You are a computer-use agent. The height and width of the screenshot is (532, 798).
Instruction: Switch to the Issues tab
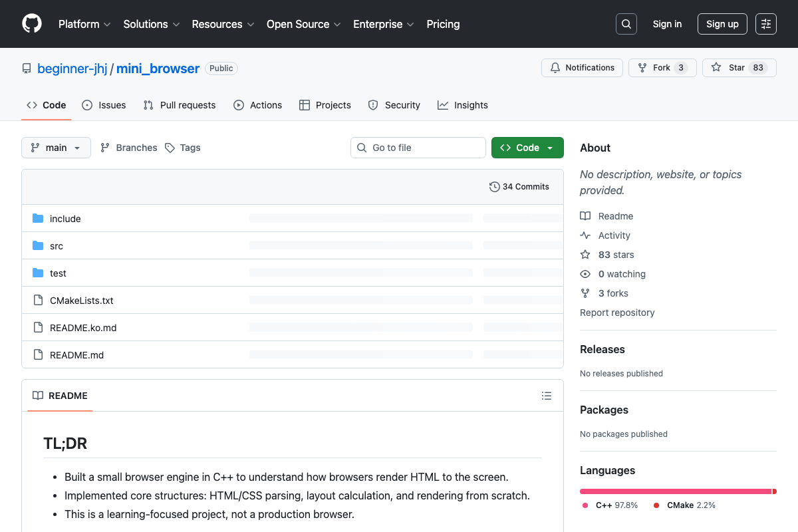click(104, 105)
